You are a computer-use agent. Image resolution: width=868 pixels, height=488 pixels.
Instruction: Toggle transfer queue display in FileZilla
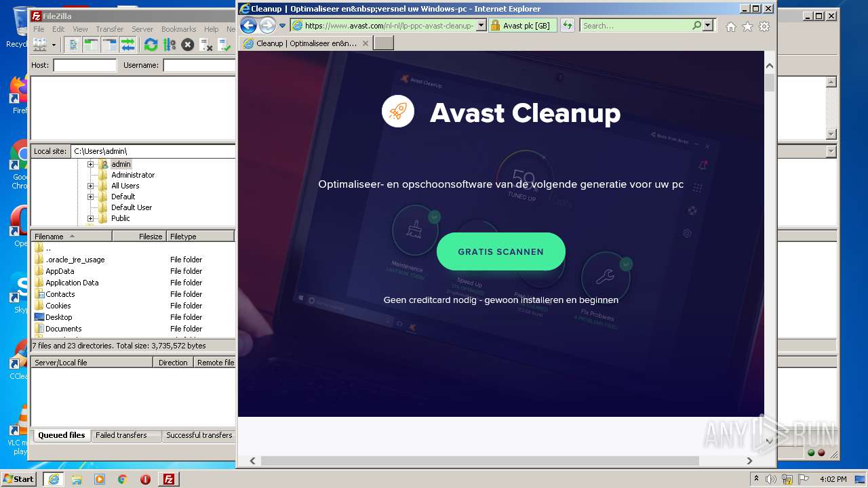[x=127, y=45]
